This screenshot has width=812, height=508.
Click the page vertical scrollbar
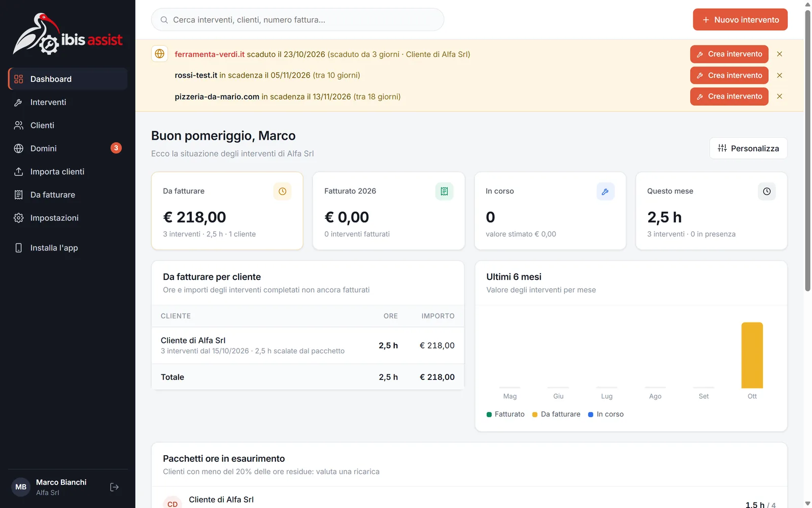807,151
